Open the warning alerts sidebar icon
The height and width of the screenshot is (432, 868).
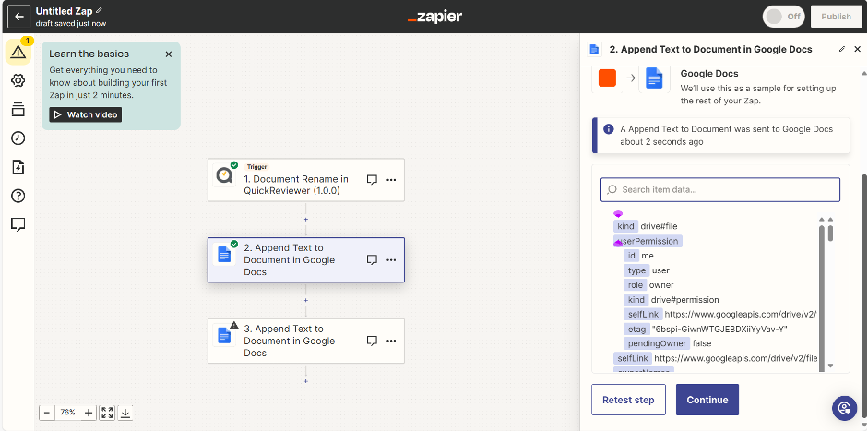coord(18,52)
